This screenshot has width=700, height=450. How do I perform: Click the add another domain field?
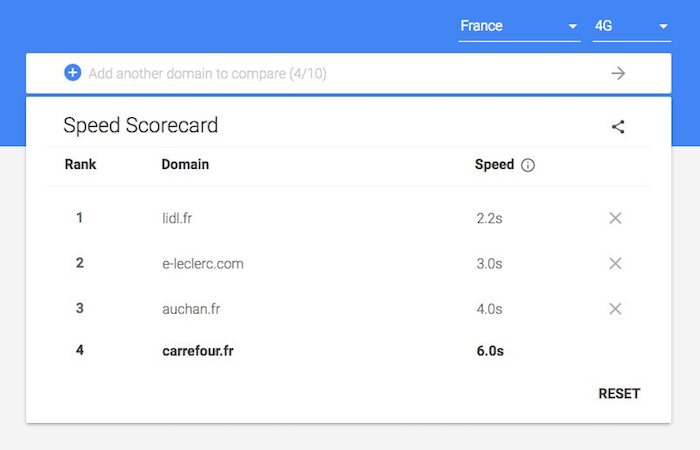(300, 73)
